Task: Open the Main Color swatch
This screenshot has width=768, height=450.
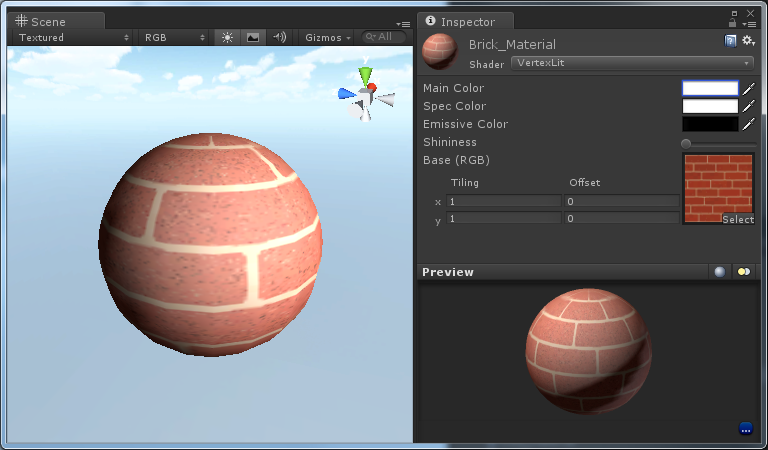Action: (x=710, y=88)
